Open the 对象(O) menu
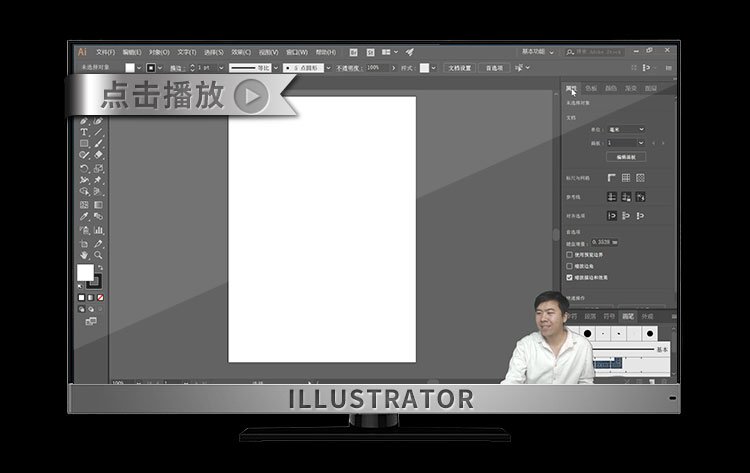750x473 pixels. (x=159, y=52)
